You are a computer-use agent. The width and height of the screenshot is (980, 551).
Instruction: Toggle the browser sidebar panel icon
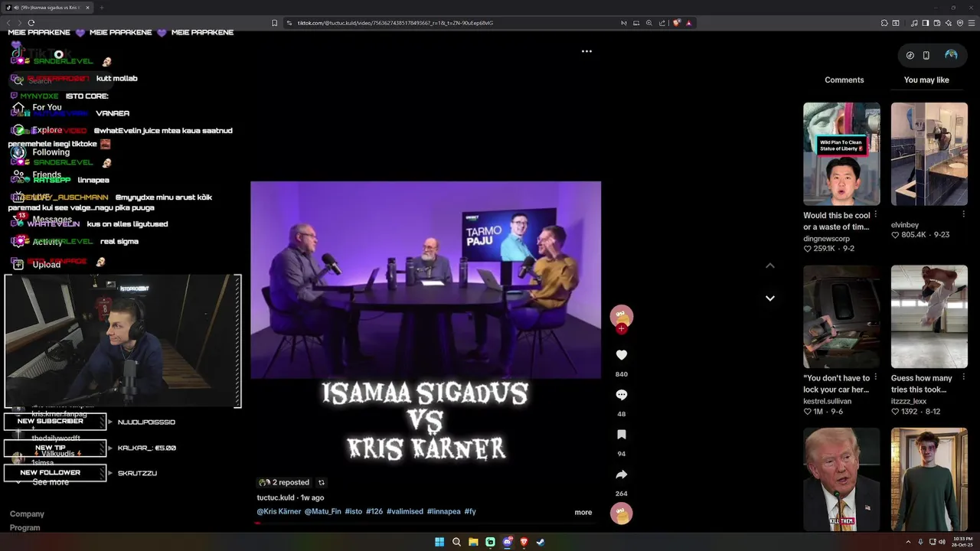pos(925,23)
